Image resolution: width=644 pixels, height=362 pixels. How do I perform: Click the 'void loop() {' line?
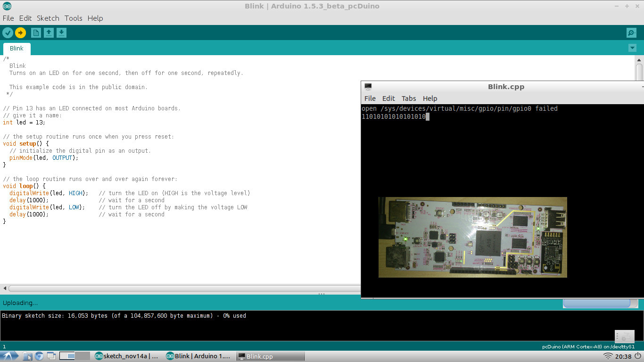coord(24,186)
